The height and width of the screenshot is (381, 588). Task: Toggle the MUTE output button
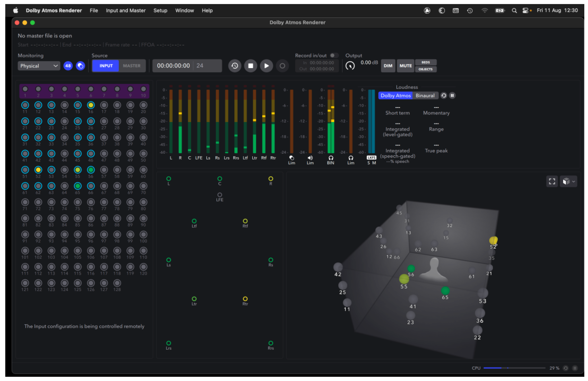coord(405,66)
